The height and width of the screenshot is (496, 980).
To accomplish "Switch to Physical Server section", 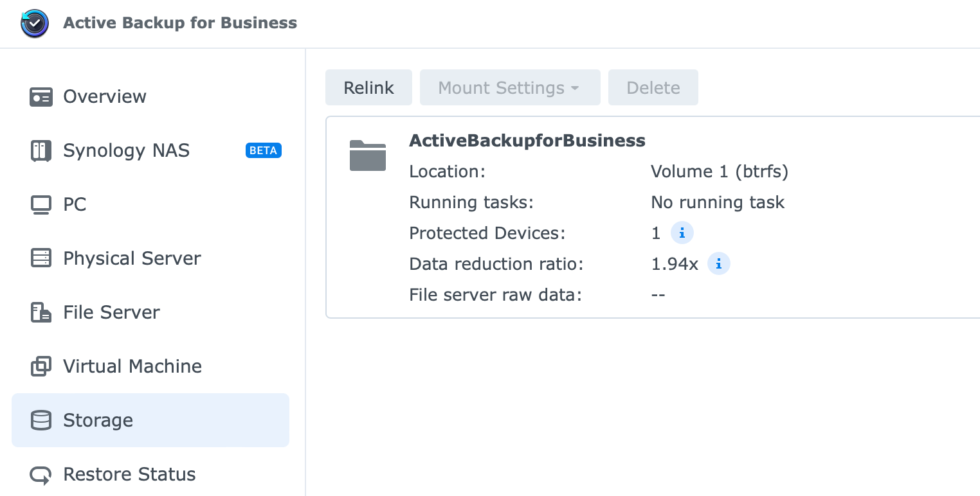I will tap(150, 258).
